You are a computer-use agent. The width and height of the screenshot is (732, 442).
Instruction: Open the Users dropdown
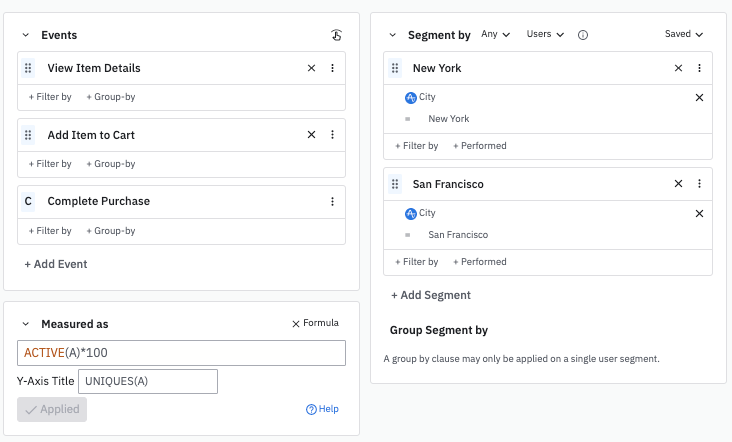(x=545, y=34)
